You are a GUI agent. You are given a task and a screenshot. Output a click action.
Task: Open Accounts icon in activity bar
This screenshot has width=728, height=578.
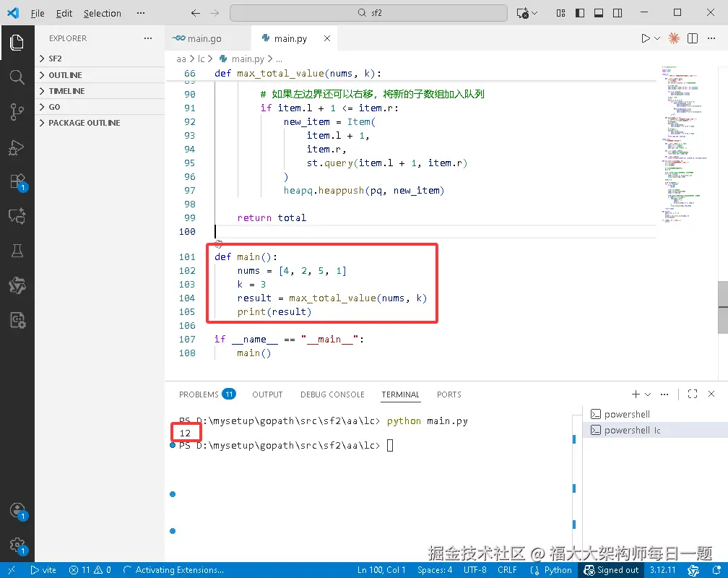coord(17,511)
